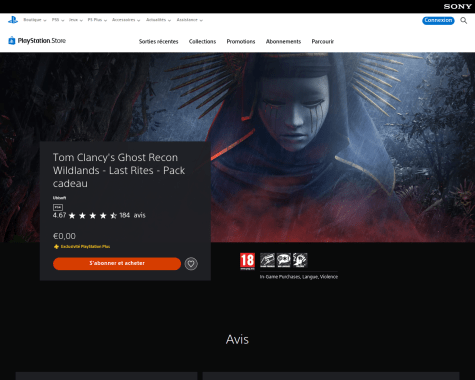Click the game title Ghost Recon Wildlands
475x380 pixels.
119,170
